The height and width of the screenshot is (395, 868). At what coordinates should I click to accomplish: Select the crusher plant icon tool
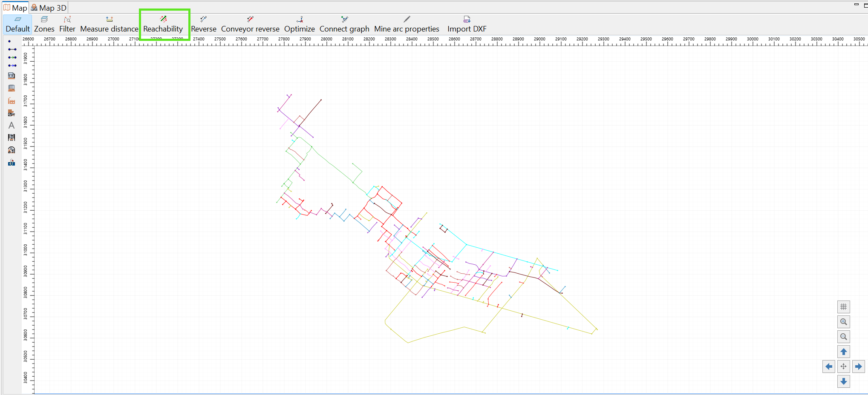pyautogui.click(x=12, y=113)
